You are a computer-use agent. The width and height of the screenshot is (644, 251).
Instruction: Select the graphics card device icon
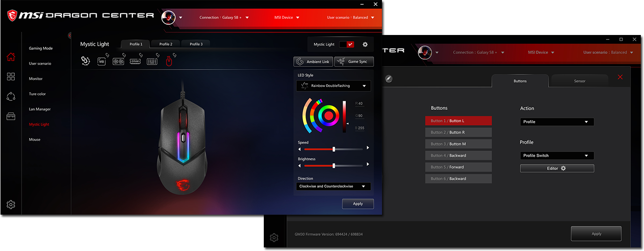tap(118, 61)
